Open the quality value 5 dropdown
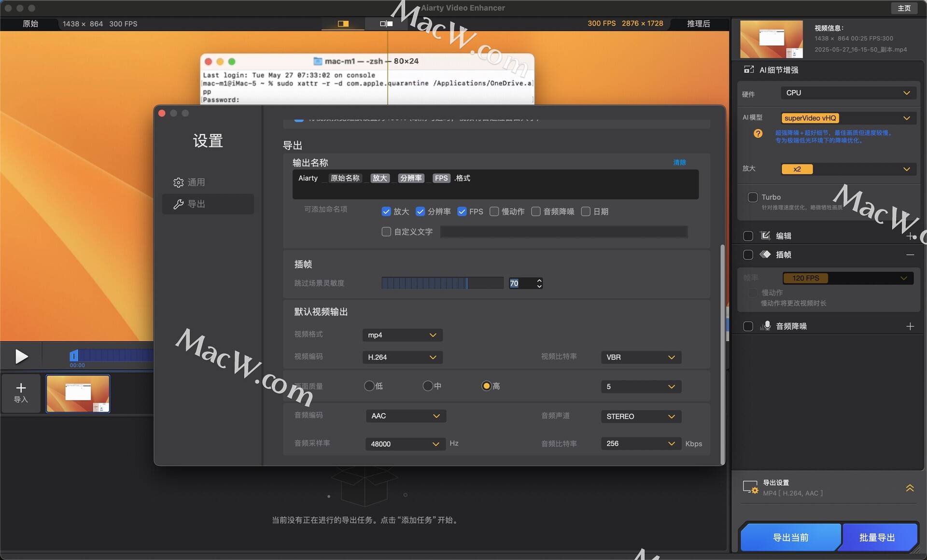This screenshot has height=560, width=927. (x=641, y=387)
